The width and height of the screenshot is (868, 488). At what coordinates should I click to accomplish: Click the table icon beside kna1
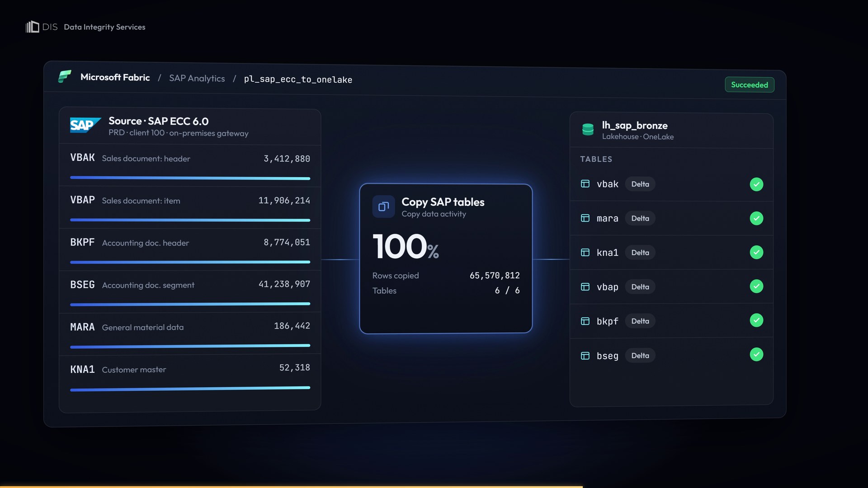click(x=585, y=253)
